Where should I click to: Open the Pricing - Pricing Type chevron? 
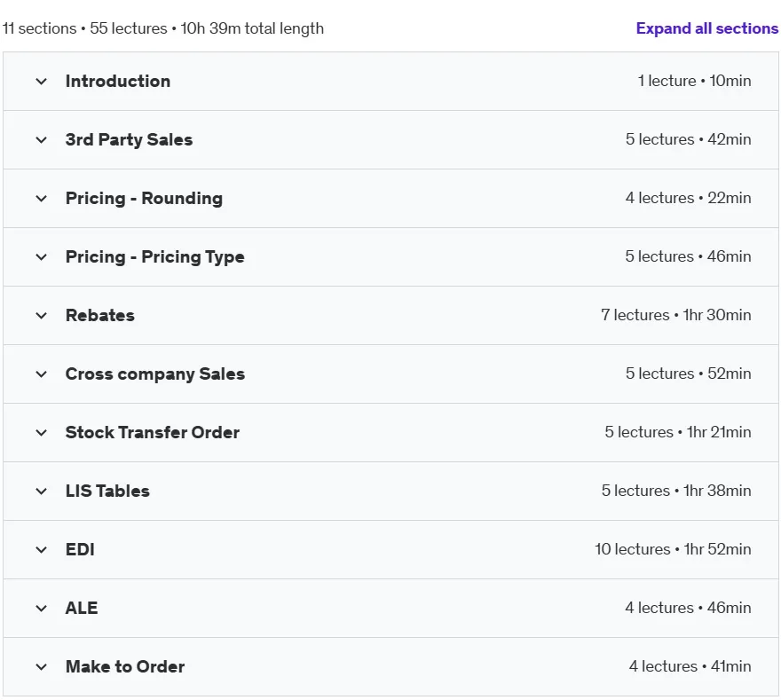tap(42, 257)
